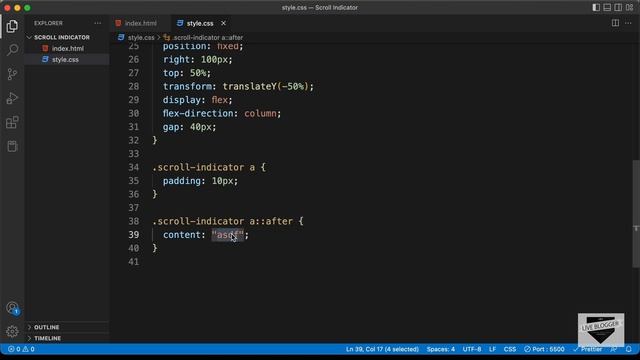Change file encoding UTF-8

pyautogui.click(x=472, y=349)
